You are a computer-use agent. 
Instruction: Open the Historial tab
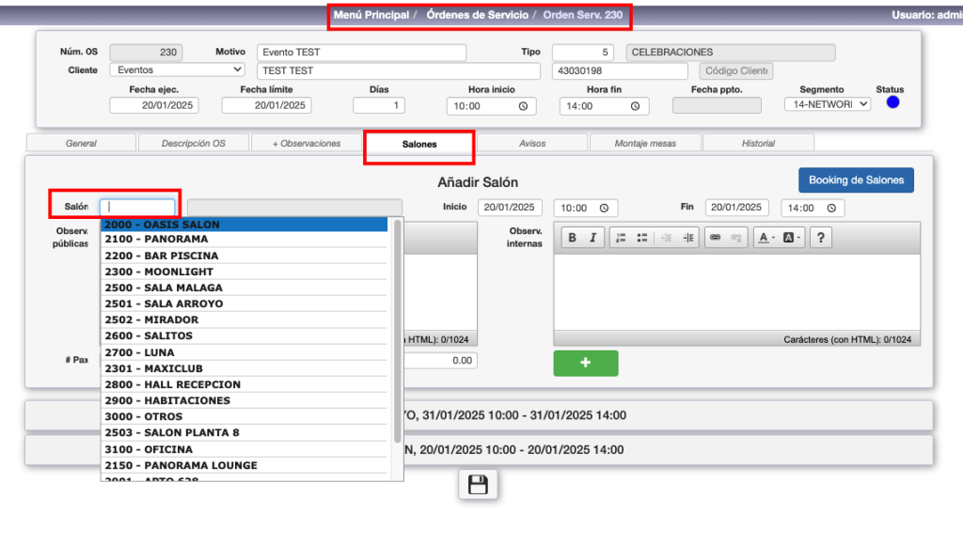pos(758,143)
